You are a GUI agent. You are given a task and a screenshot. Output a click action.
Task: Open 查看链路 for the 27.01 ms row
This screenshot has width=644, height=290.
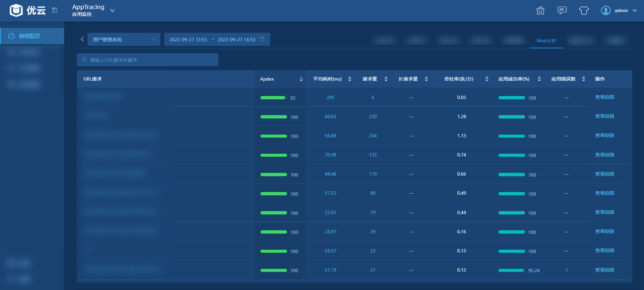tap(605, 212)
